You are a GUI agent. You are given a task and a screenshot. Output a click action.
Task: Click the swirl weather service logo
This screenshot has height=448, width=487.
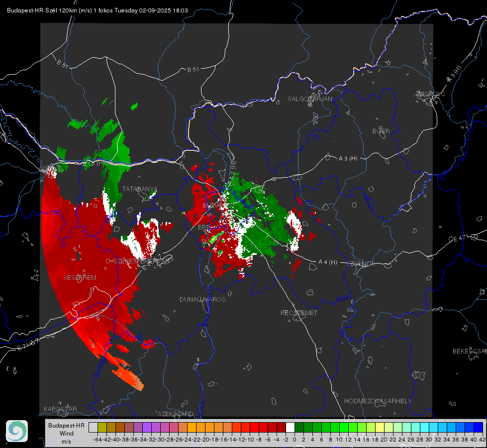[x=17, y=431]
